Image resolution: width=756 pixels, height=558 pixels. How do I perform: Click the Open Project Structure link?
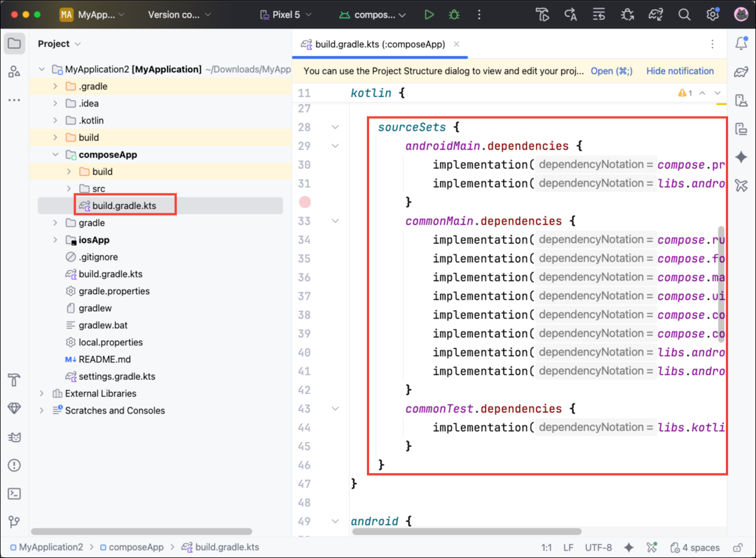[x=611, y=71]
